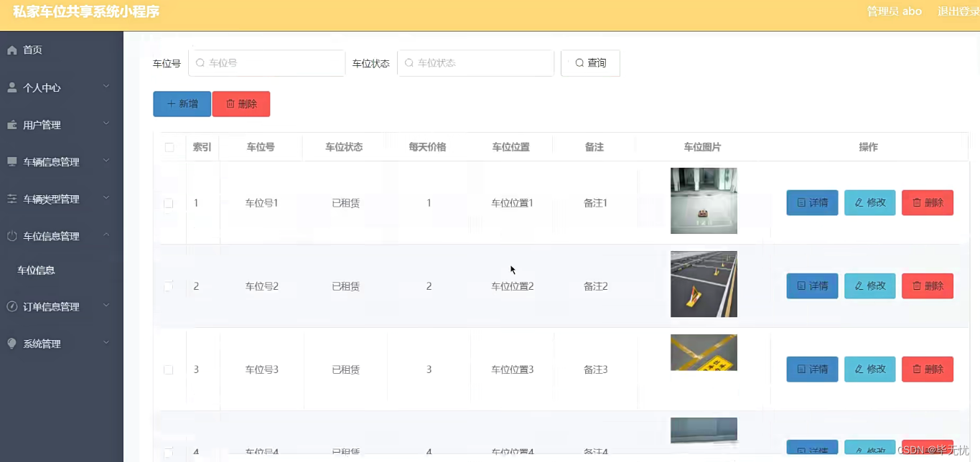Click the search icon in 车位状态 field

(x=409, y=63)
